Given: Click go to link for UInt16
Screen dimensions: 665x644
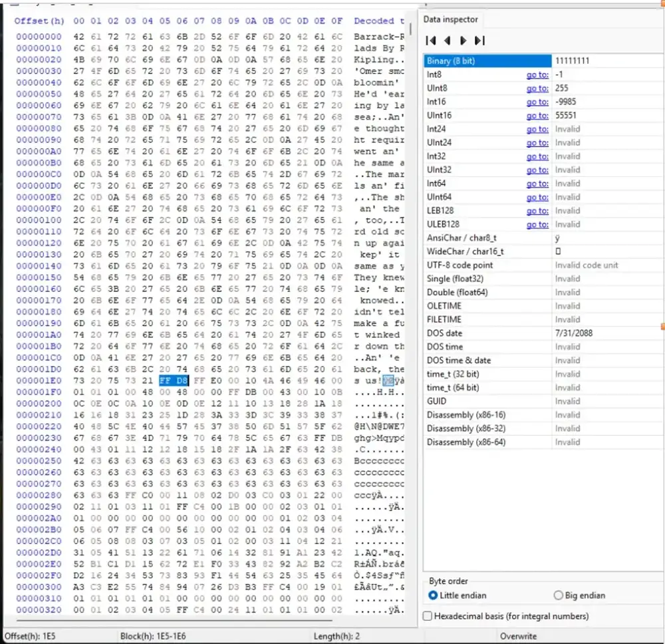Looking at the screenshot, I should tap(537, 115).
